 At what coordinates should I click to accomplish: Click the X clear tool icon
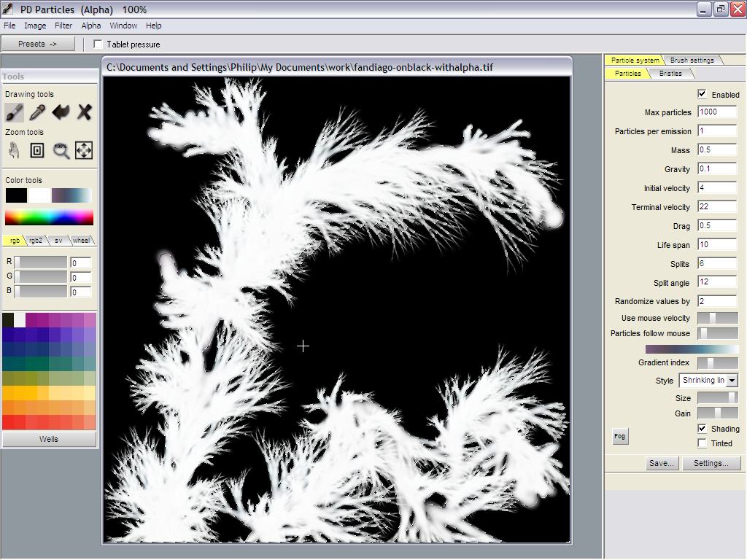point(84,112)
